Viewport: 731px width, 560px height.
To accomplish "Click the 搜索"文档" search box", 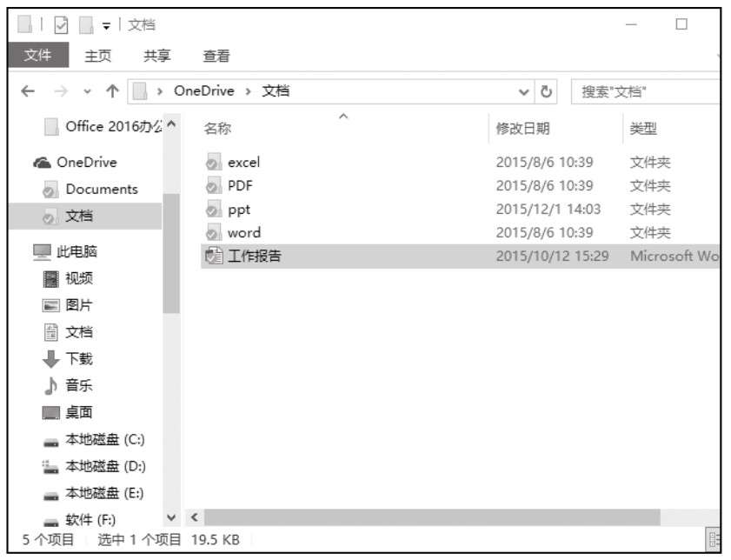I will click(645, 92).
